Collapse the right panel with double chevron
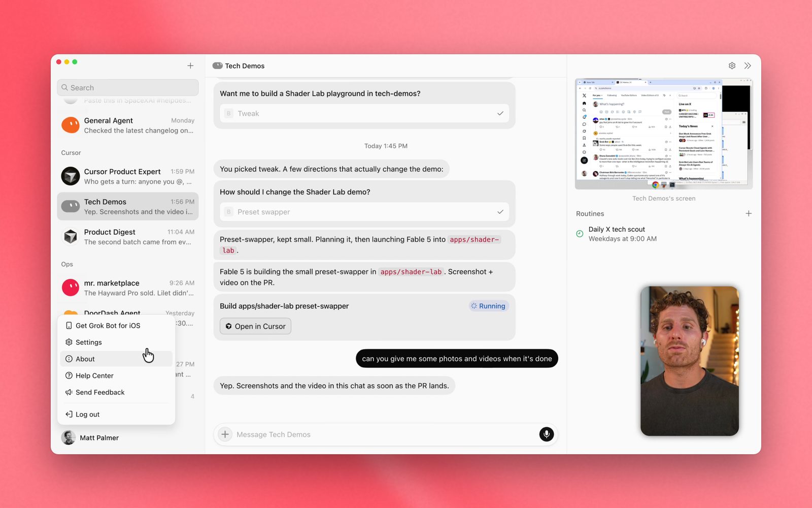Viewport: 812px width, 508px height. point(748,66)
